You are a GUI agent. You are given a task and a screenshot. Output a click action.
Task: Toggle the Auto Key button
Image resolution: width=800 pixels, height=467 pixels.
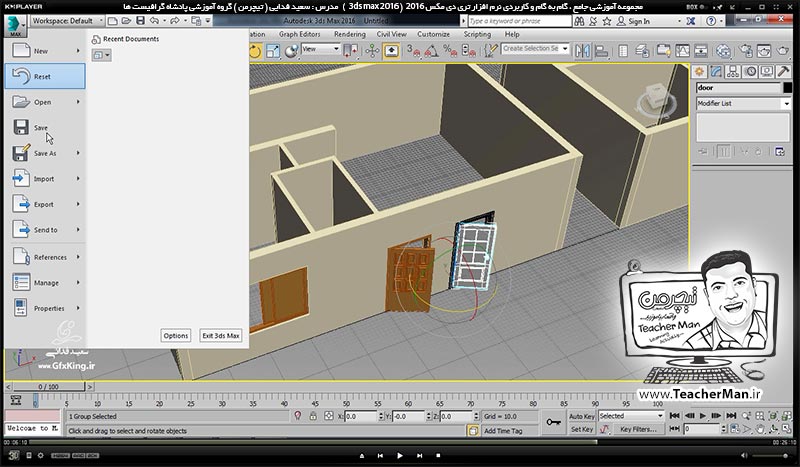[582, 416]
